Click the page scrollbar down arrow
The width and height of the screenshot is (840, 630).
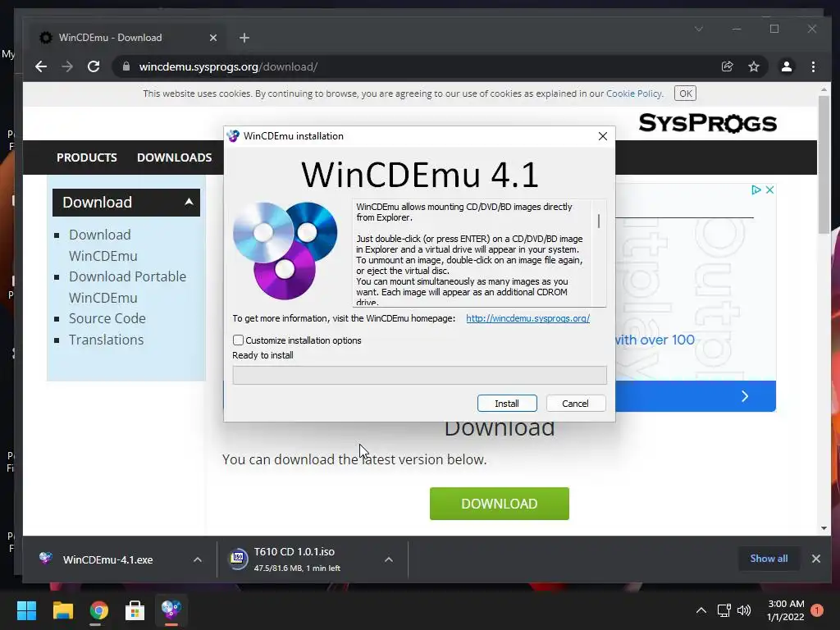[x=824, y=528]
